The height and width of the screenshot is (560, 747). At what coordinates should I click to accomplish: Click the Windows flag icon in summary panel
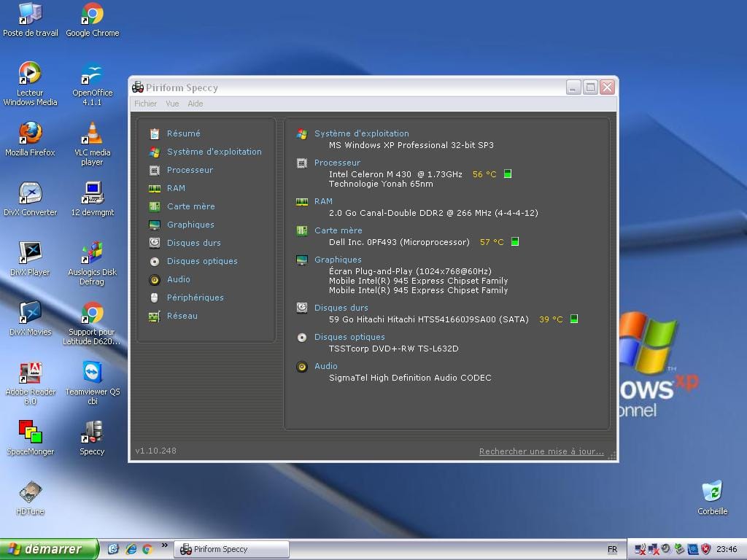coord(301,134)
